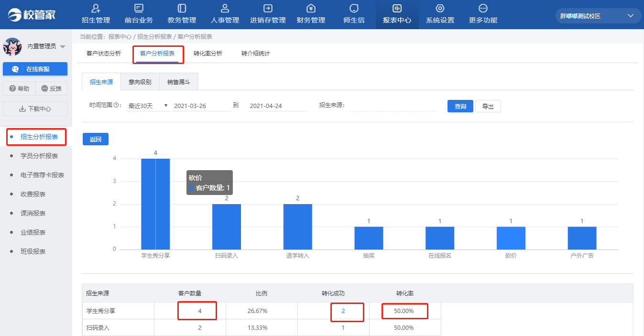Screen dimensions: 644x336
Task: Click the 砍价 chart bar
Action: click(x=511, y=238)
